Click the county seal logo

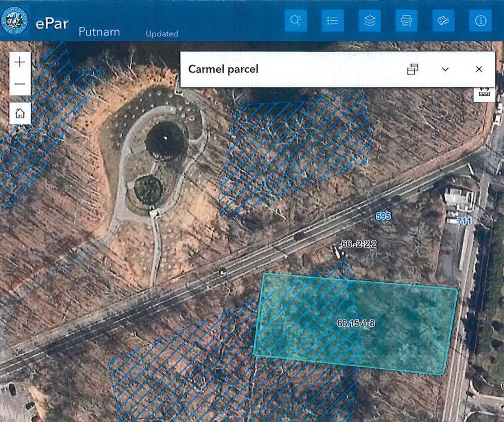[15, 21]
